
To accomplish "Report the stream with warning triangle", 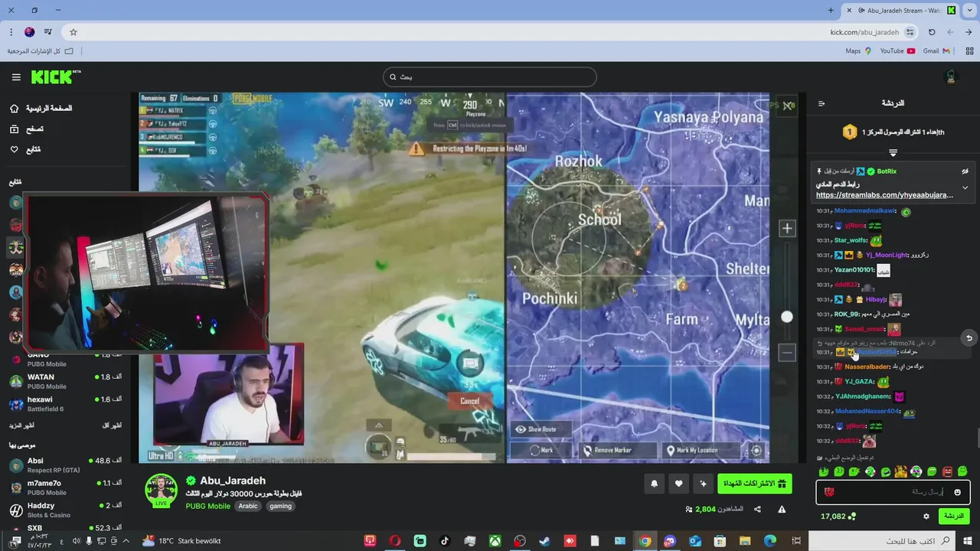I will 782,509.
